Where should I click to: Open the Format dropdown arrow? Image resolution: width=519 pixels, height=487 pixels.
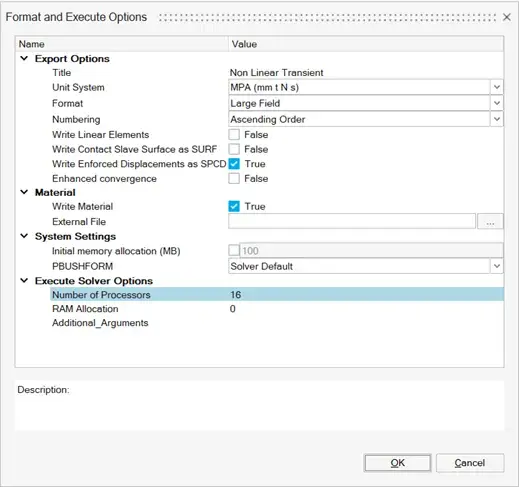click(497, 103)
